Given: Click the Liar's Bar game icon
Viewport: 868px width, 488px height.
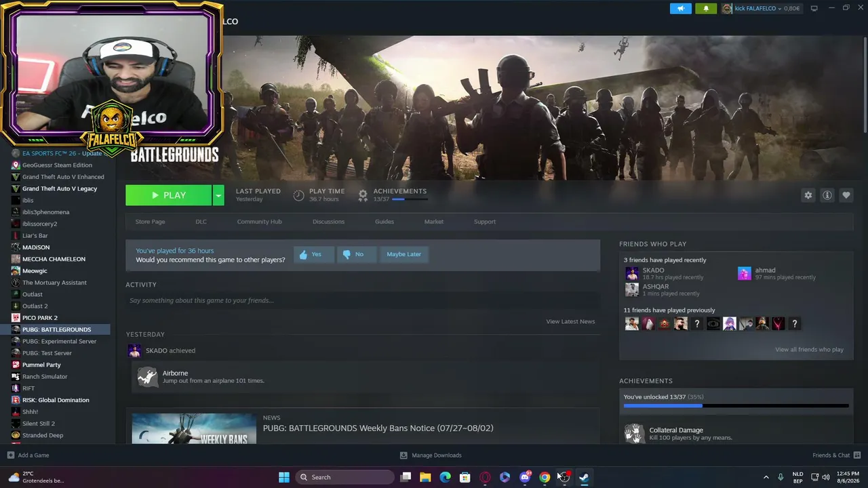Looking at the screenshot, I should pyautogui.click(x=16, y=235).
